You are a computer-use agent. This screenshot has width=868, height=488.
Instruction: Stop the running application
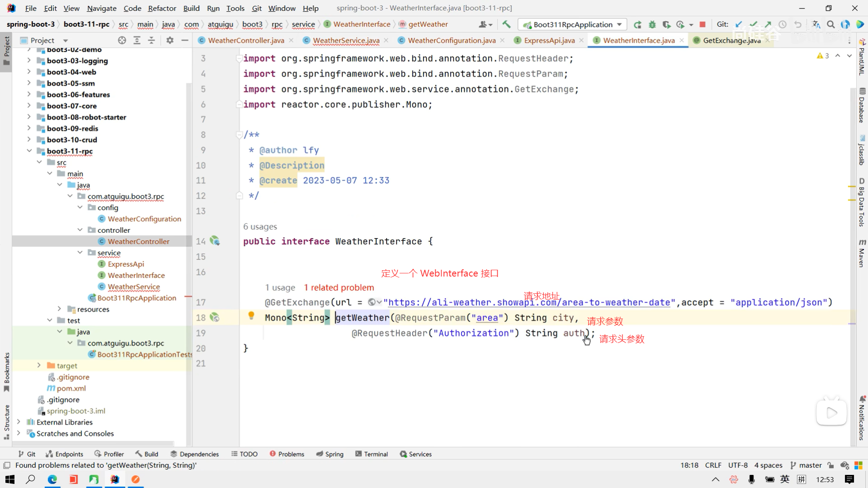(x=703, y=24)
